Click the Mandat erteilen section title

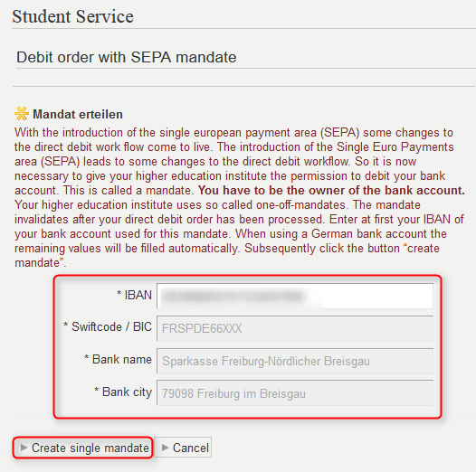[78, 114]
